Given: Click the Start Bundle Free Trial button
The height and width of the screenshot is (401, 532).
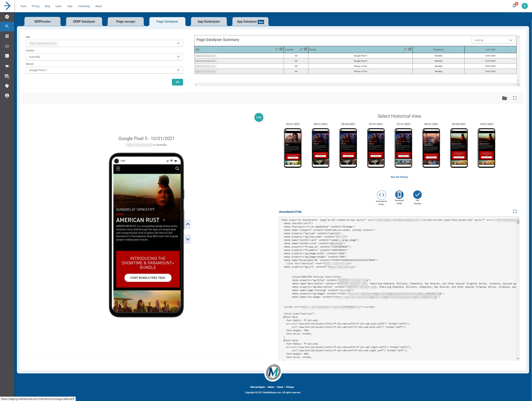Looking at the screenshot, I should point(147,278).
